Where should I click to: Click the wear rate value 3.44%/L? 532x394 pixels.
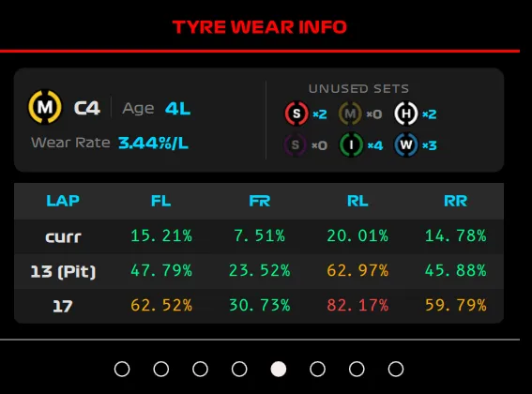153,144
